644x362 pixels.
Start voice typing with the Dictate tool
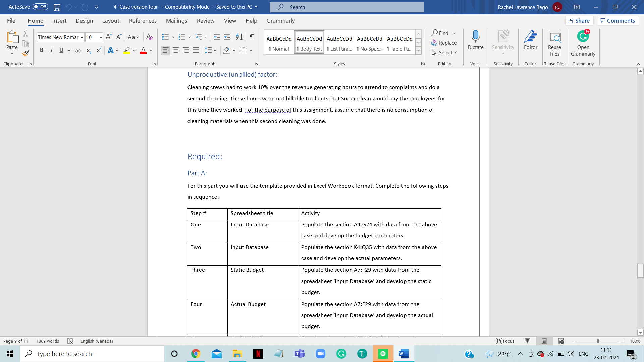475,42
